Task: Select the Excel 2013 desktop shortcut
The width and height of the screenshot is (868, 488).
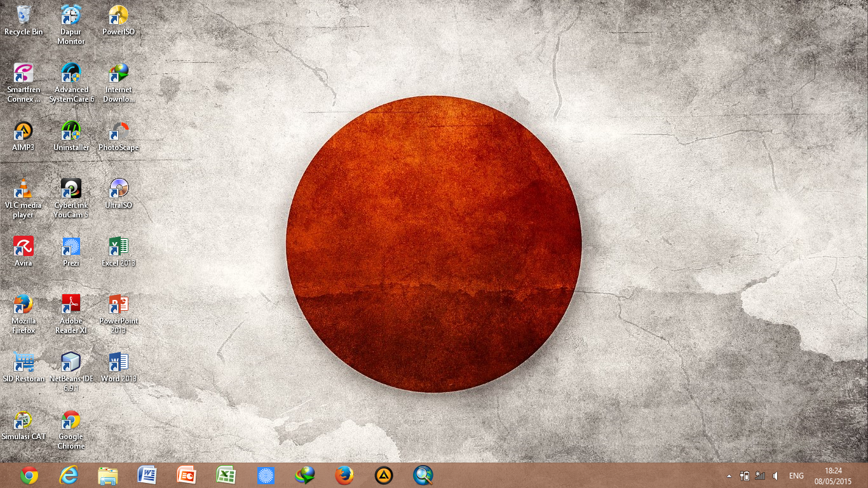Action: coord(119,252)
